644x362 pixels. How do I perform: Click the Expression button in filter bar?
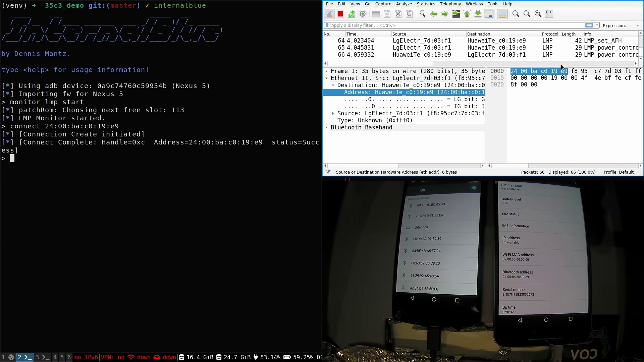615,25
